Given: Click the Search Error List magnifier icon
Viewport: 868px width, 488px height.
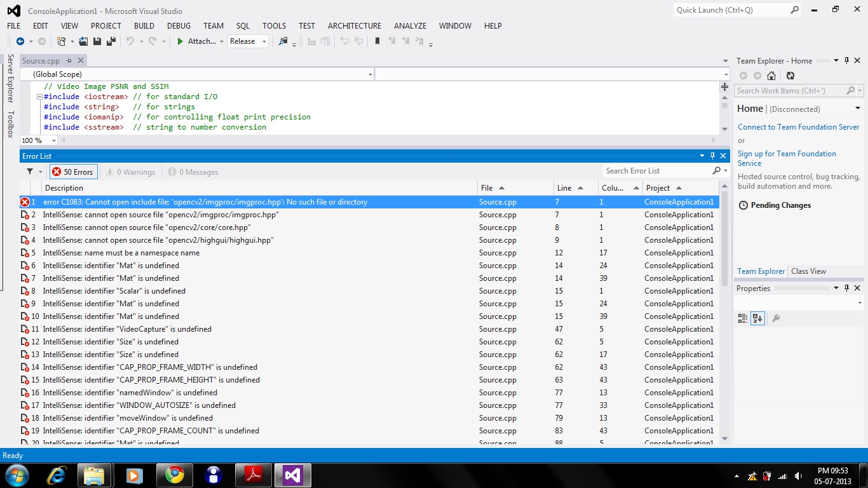Looking at the screenshot, I should 716,171.
